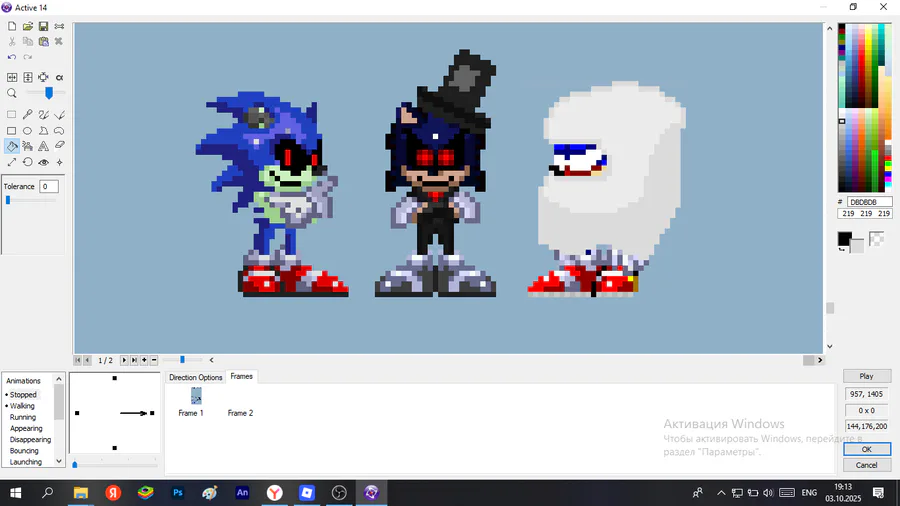Select Frame 2 in the frames list
This screenshot has width=900, height=506.
click(240, 413)
